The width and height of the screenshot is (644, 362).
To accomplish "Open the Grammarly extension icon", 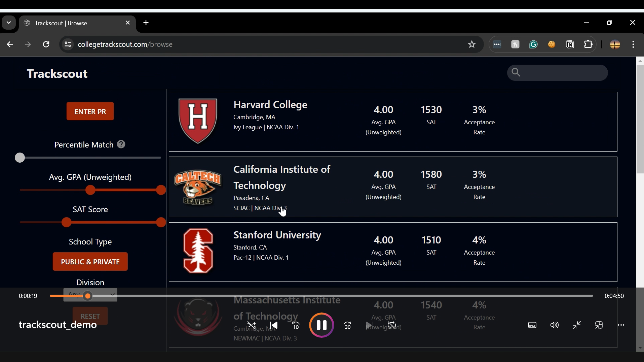I will coord(534,44).
